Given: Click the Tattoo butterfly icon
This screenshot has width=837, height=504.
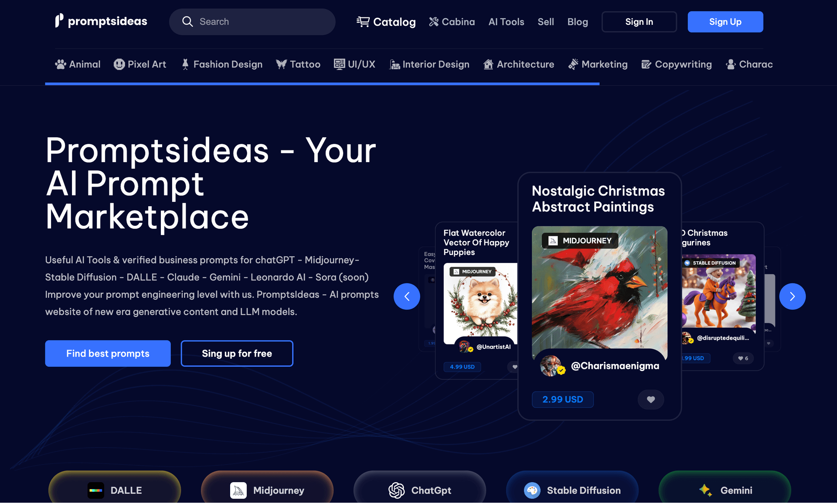Looking at the screenshot, I should tap(281, 64).
